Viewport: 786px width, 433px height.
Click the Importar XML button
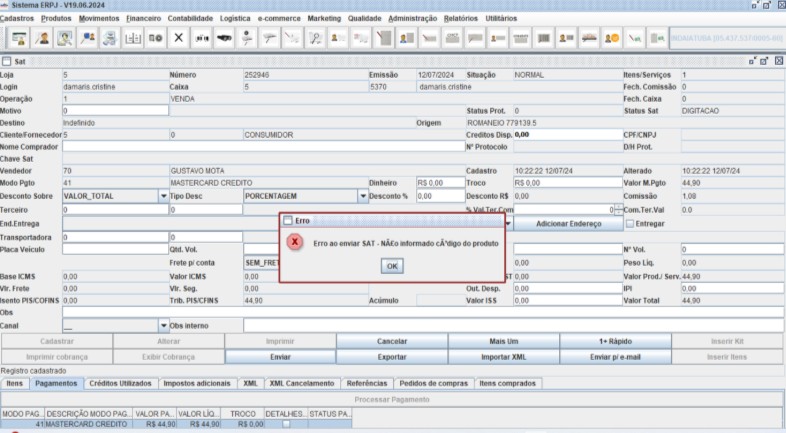pyautogui.click(x=504, y=357)
